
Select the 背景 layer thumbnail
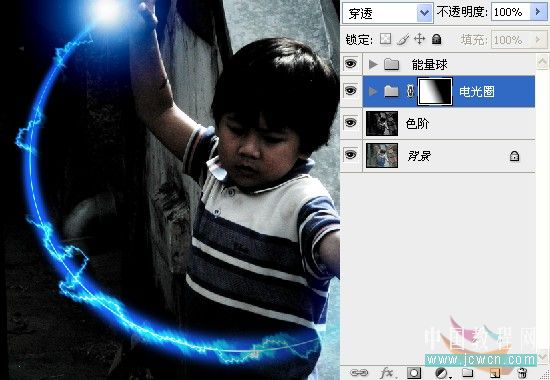tap(382, 155)
